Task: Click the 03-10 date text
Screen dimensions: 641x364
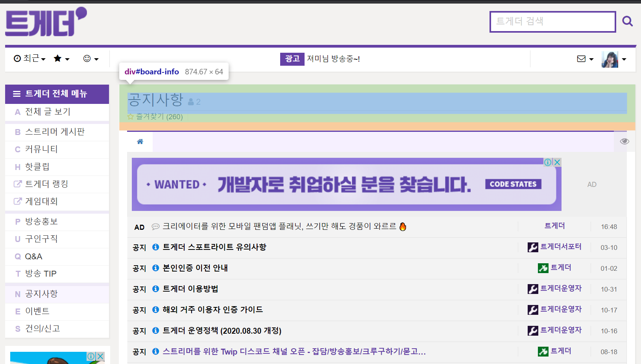Action: 609,248
